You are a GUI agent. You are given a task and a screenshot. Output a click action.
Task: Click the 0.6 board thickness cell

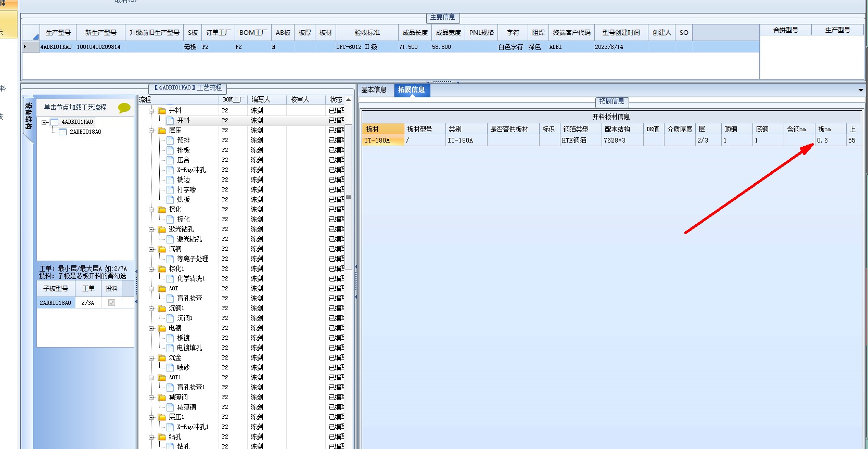pyautogui.click(x=831, y=140)
